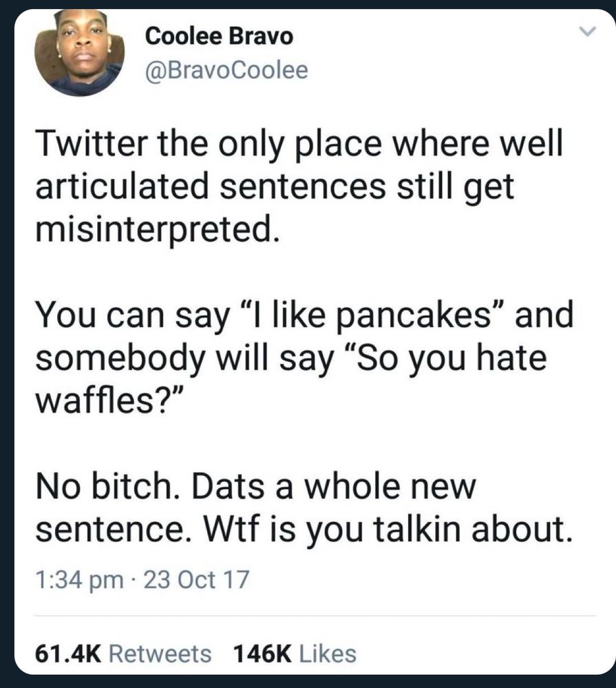Visit the @BravoCoolee handle link

coord(226,69)
